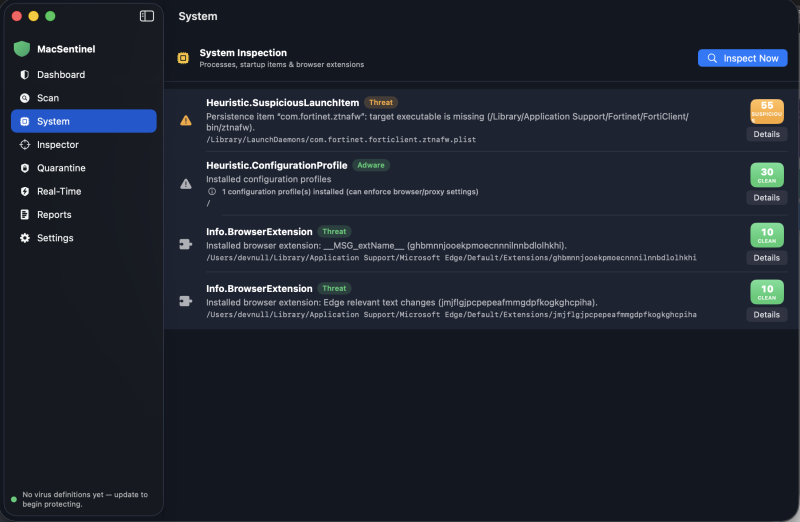Click the 30 Clean score badge
Image resolution: width=800 pixels, height=522 pixels.
pos(767,175)
